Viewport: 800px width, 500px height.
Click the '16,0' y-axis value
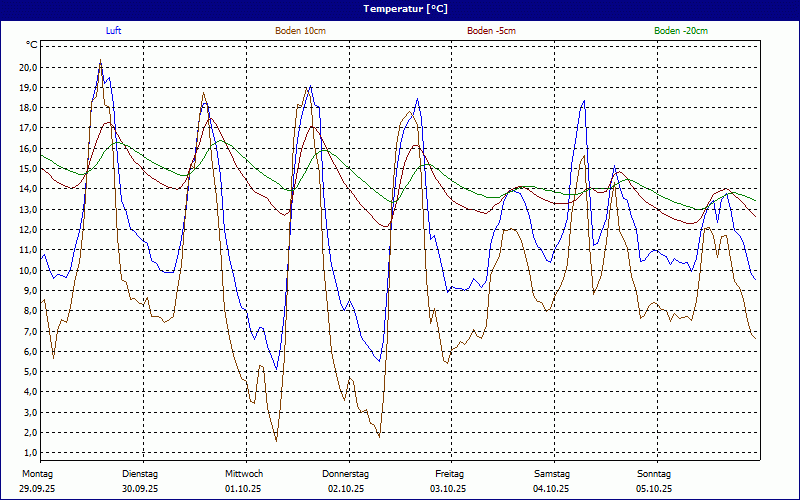coord(28,148)
